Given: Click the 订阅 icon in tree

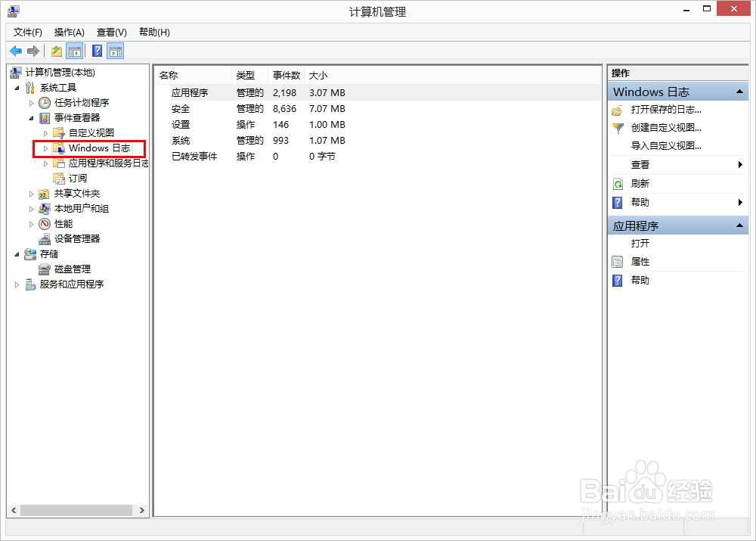Looking at the screenshot, I should [59, 178].
